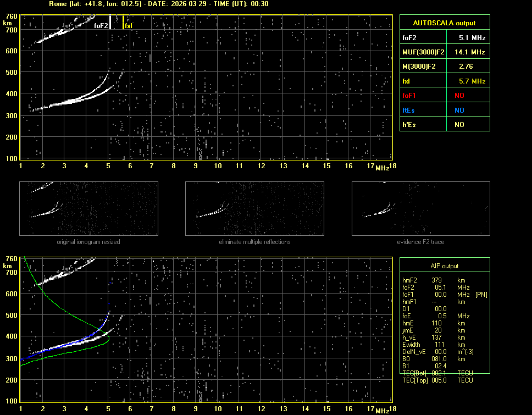
Task: Open the 'eliminate multiple reflections' thumbnail
Action: click(254, 208)
